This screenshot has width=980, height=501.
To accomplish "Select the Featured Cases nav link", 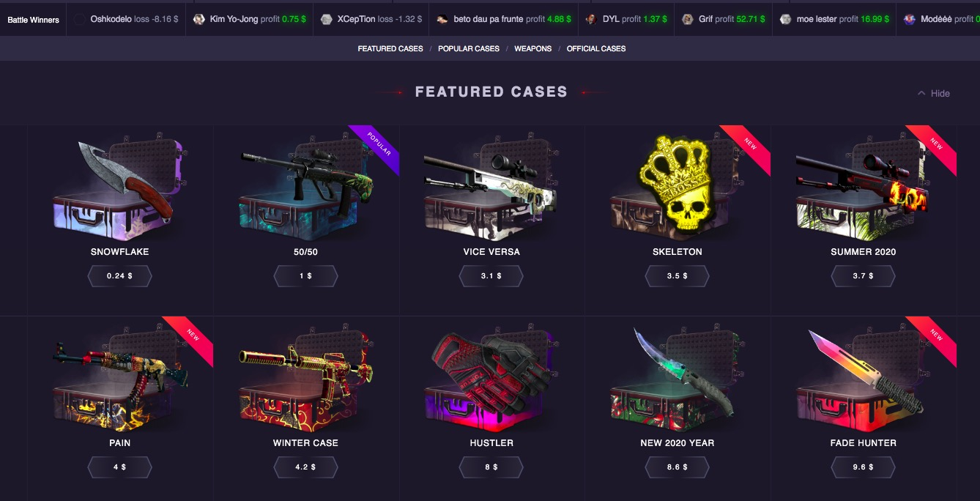I will pyautogui.click(x=390, y=48).
